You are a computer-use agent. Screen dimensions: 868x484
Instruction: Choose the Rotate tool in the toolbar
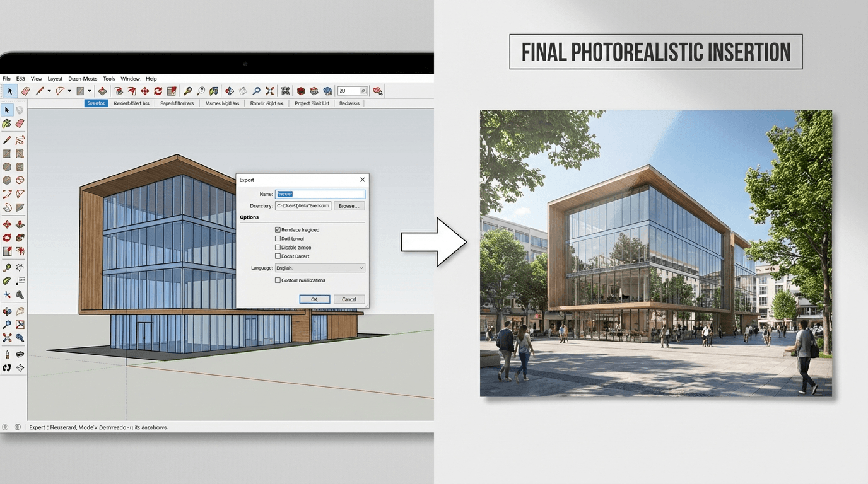tap(158, 91)
